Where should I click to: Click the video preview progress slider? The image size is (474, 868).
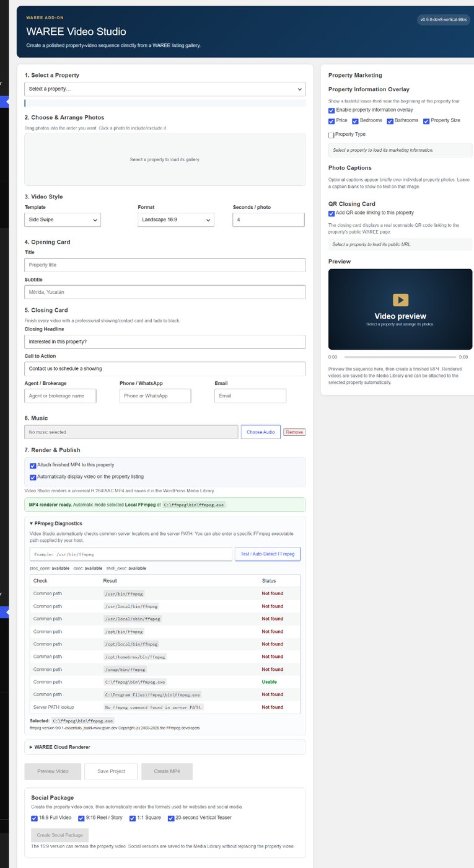[400, 357]
